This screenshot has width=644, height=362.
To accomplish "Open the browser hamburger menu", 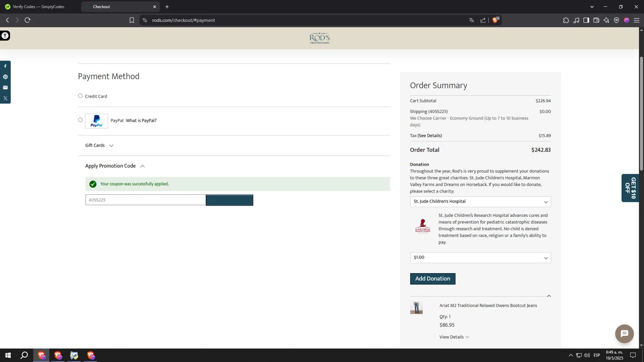I will coord(637,20).
